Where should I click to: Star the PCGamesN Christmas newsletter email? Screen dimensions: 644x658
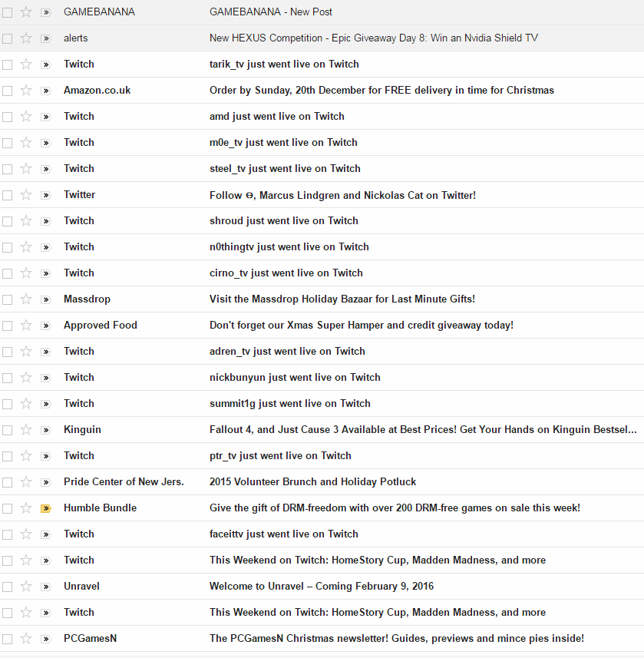(x=26, y=639)
